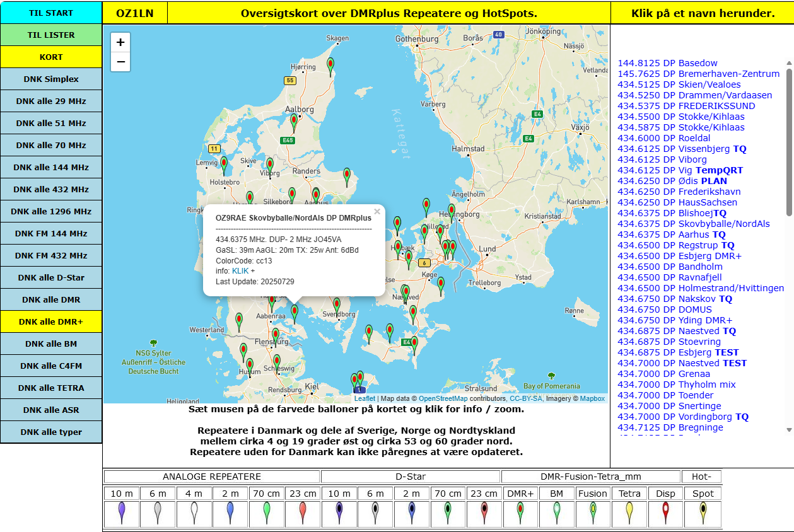Open the TIL LISTER menu item
Screen dimensions: 794x532
(51, 35)
